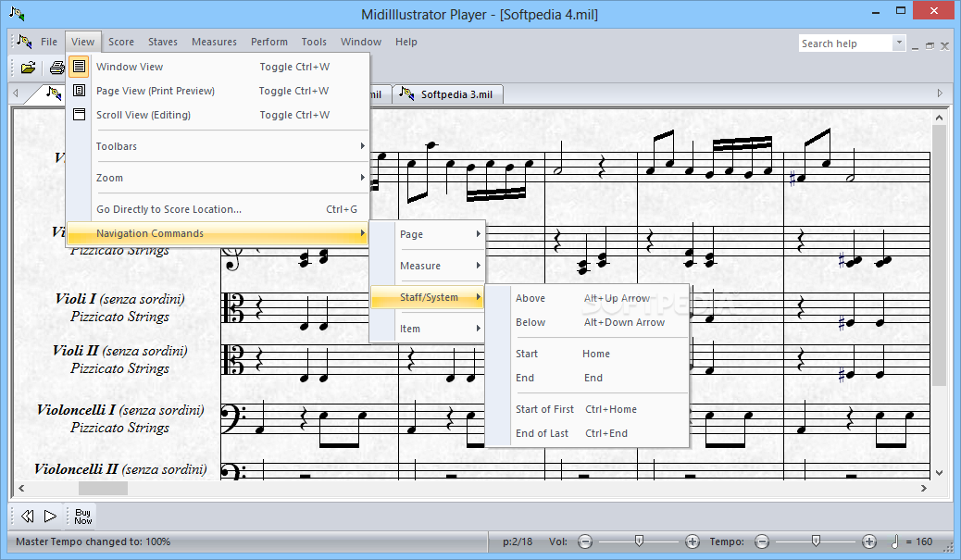Open the Score menu
Viewport: 961px width, 560px height.
(121, 42)
